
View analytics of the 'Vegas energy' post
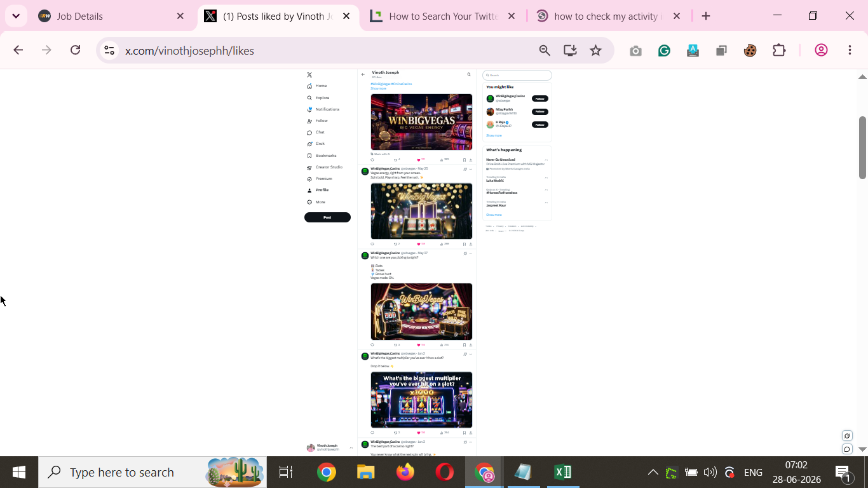click(x=444, y=244)
